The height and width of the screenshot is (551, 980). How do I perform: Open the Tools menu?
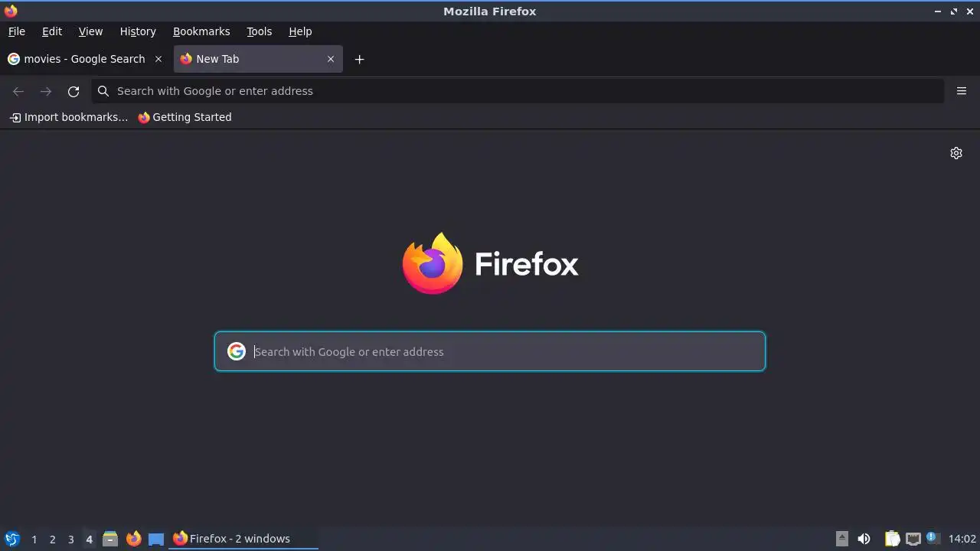(x=260, y=31)
